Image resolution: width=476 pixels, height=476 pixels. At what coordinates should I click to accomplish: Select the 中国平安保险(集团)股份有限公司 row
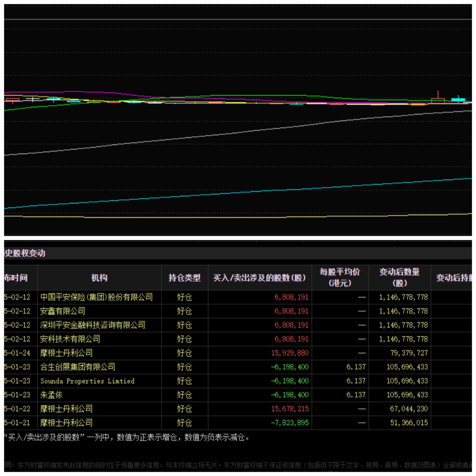click(x=96, y=297)
